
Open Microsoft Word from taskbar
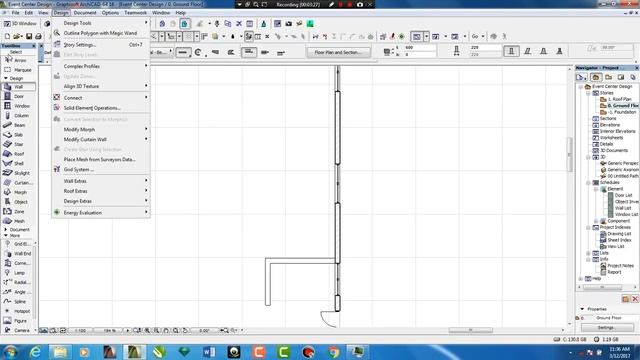(209, 352)
